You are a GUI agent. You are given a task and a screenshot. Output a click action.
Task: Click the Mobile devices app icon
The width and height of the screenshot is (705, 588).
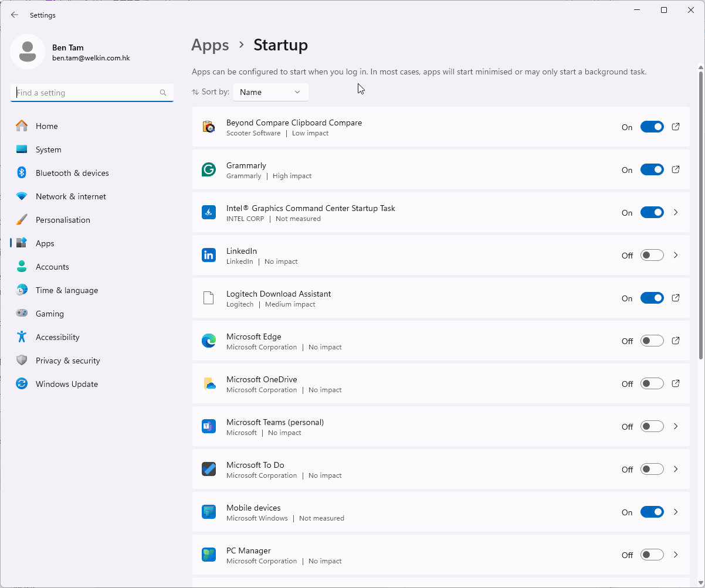pos(209,512)
